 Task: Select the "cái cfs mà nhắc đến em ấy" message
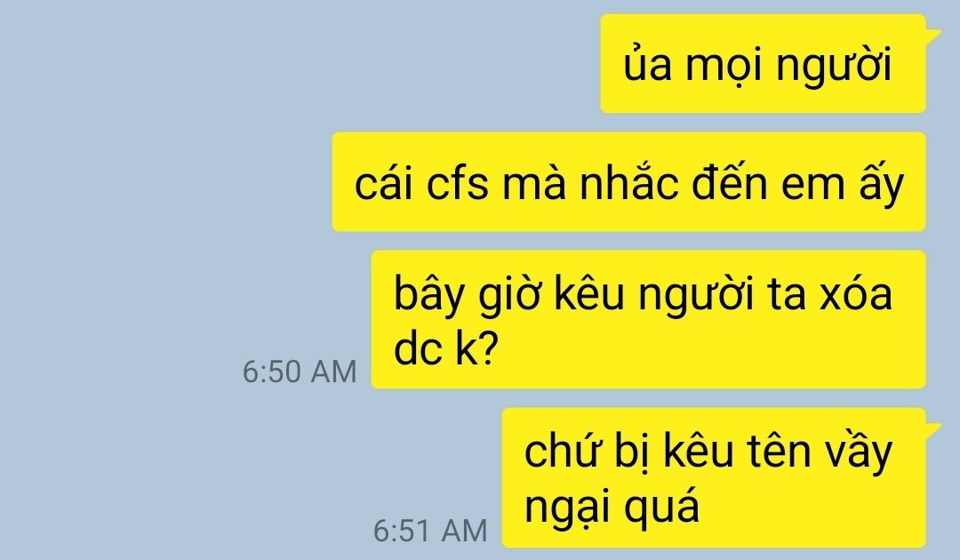628,181
